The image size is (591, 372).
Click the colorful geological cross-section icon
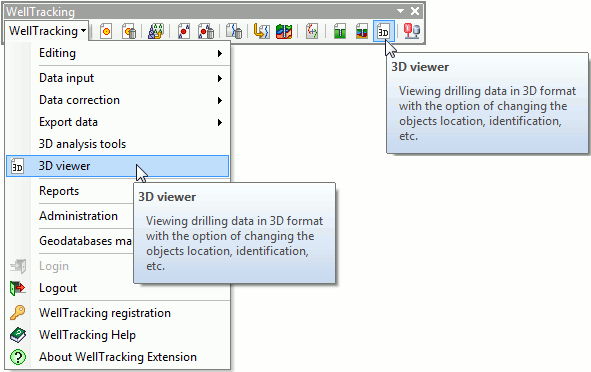(x=284, y=31)
